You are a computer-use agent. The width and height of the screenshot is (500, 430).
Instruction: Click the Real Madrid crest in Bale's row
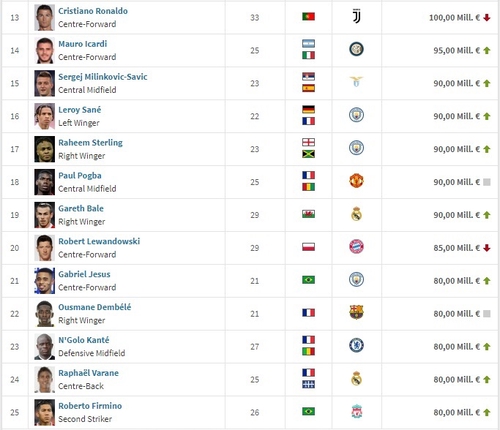click(356, 214)
